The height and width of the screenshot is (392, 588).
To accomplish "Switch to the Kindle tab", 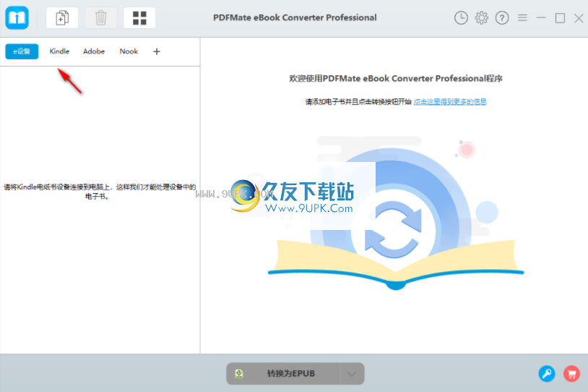I will coord(59,51).
